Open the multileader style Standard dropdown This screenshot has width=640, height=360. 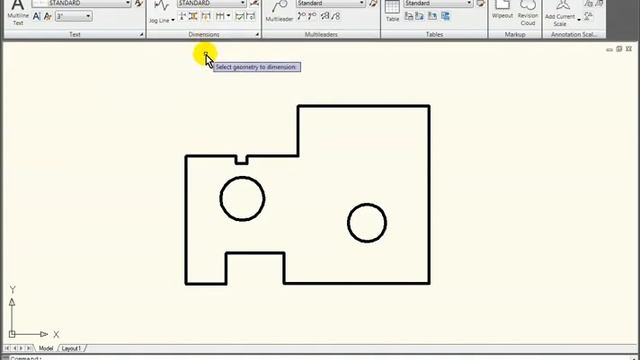click(x=330, y=3)
